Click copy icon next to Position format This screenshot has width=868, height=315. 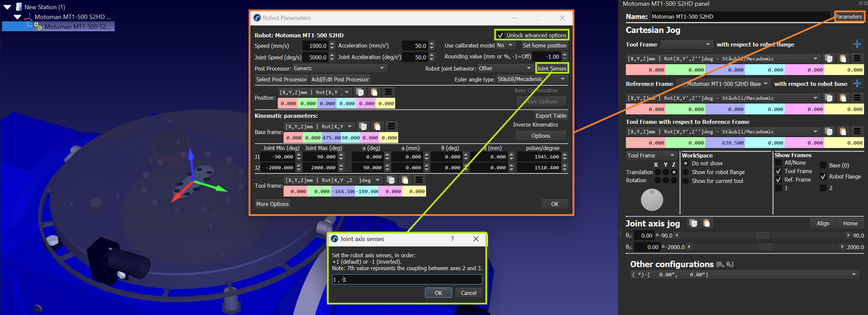[x=360, y=92]
